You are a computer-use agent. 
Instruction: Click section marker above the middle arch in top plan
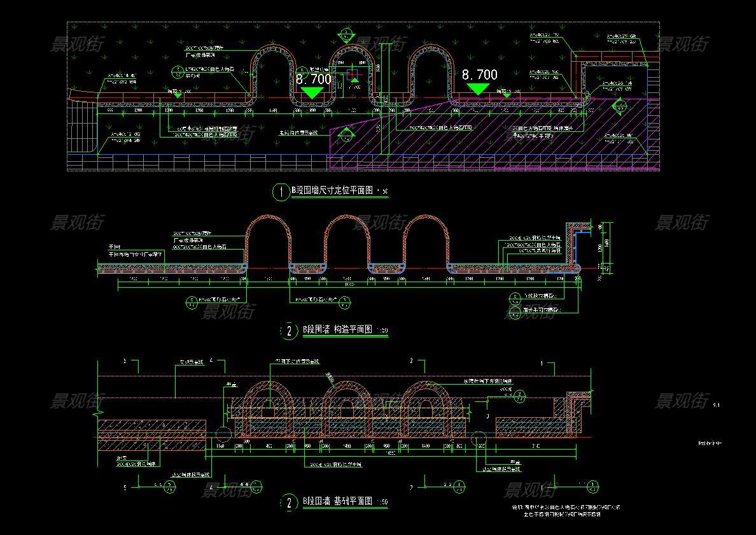pos(346,34)
